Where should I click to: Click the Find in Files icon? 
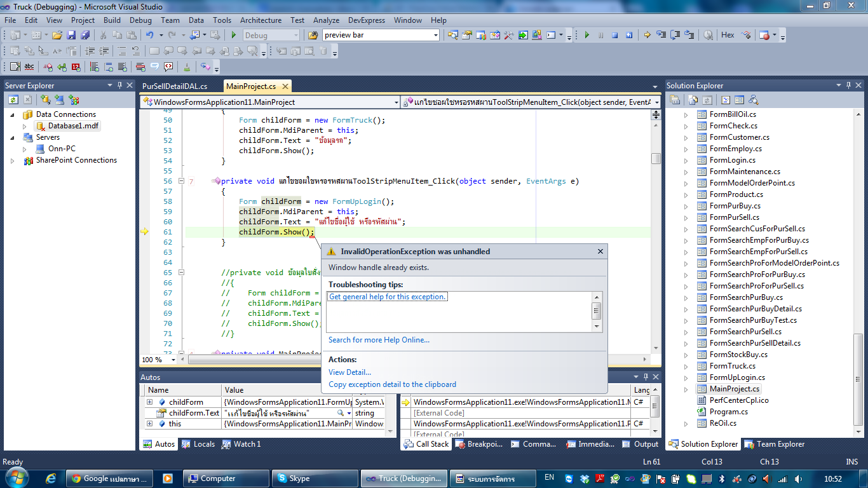pyautogui.click(x=313, y=35)
